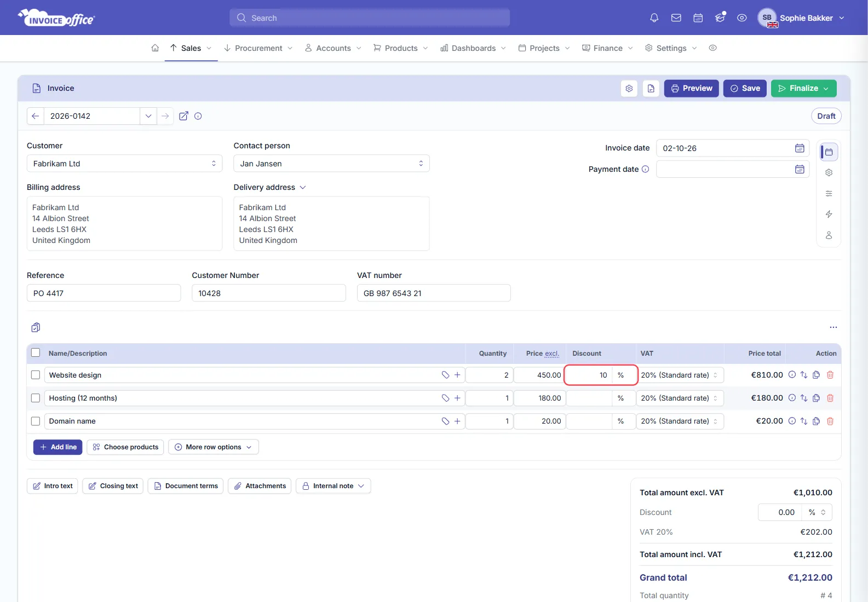Screen dimensions: 868x602
Task: Open the Procurement menu
Action: pos(258,48)
